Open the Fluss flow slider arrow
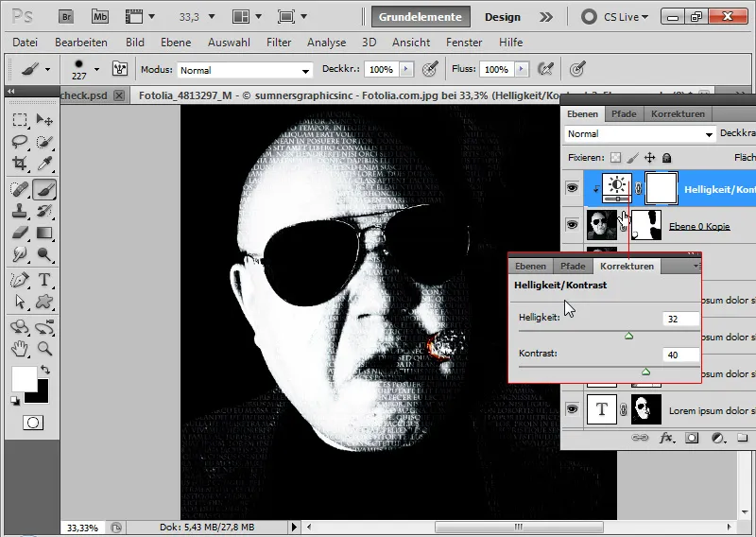Screen dimensions: 756x537 [521, 69]
